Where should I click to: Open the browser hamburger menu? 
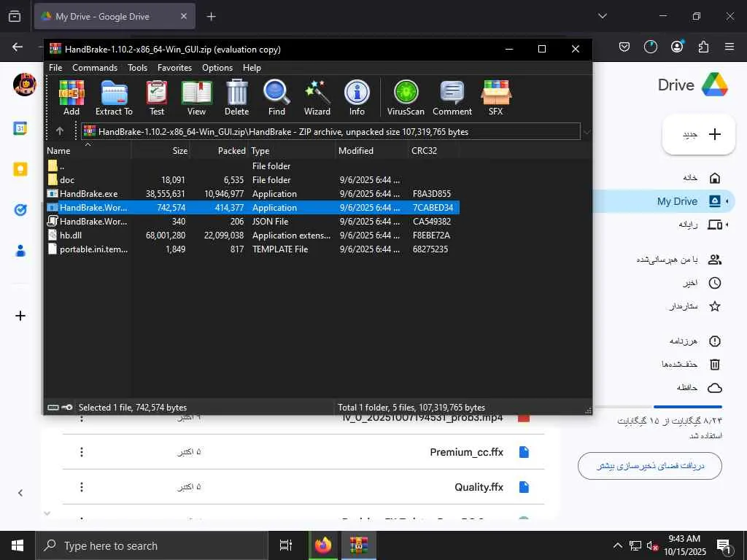point(729,47)
